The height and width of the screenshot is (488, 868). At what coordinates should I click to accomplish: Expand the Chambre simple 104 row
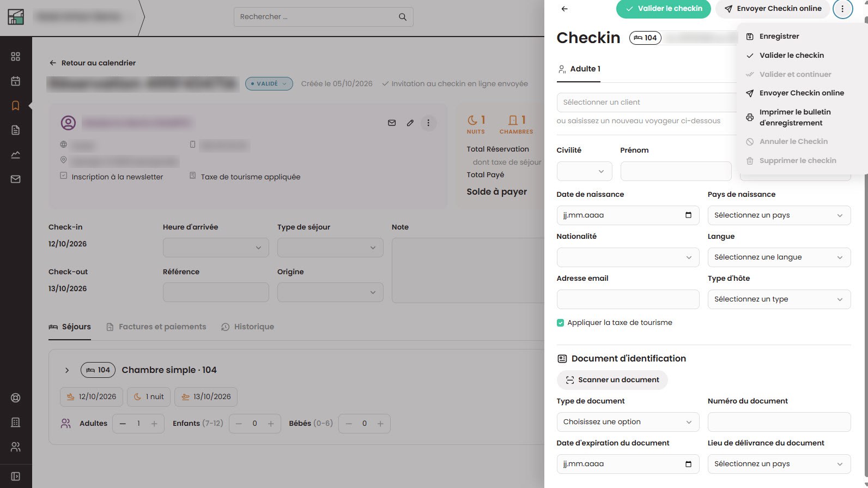click(67, 370)
